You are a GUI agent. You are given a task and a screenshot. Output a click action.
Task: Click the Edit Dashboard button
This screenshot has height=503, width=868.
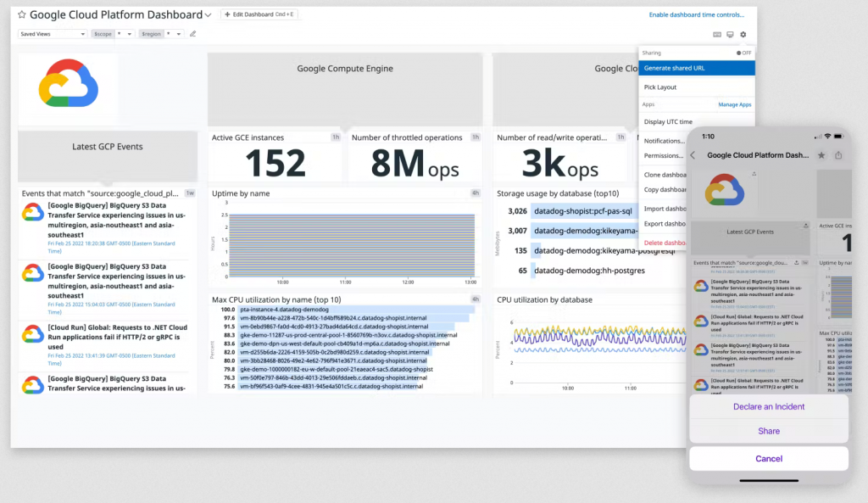click(x=259, y=14)
